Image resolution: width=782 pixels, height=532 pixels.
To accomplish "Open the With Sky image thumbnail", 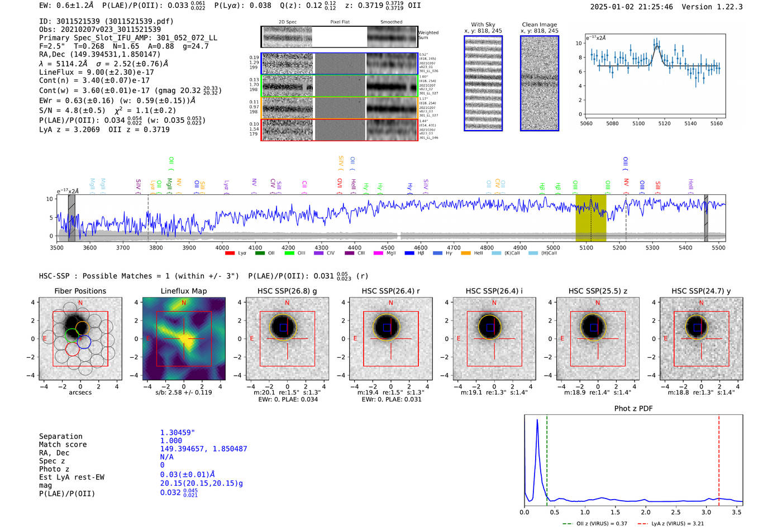I will click(x=483, y=83).
